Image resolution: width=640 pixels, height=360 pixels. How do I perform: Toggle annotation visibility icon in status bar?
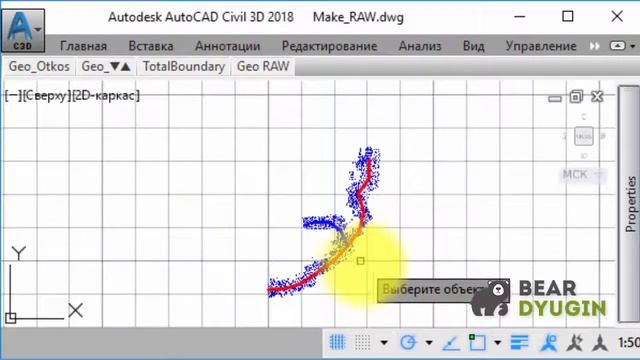(549, 342)
